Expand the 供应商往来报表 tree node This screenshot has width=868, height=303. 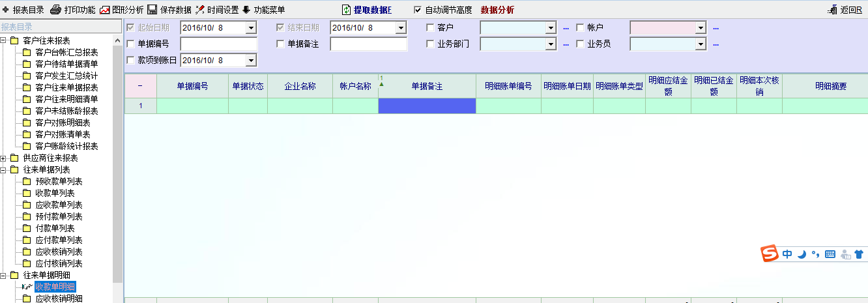pyautogui.click(x=4, y=158)
